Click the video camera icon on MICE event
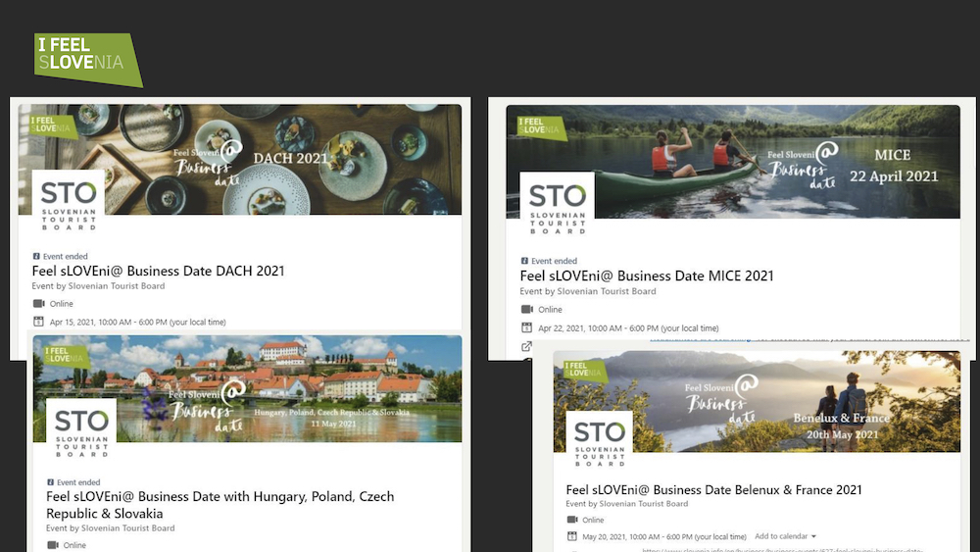This screenshot has height=552, width=980. (x=527, y=310)
